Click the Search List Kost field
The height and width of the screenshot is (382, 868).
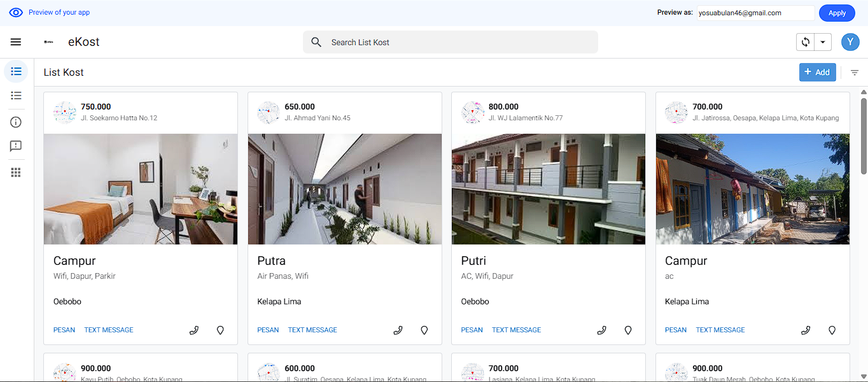(x=450, y=42)
